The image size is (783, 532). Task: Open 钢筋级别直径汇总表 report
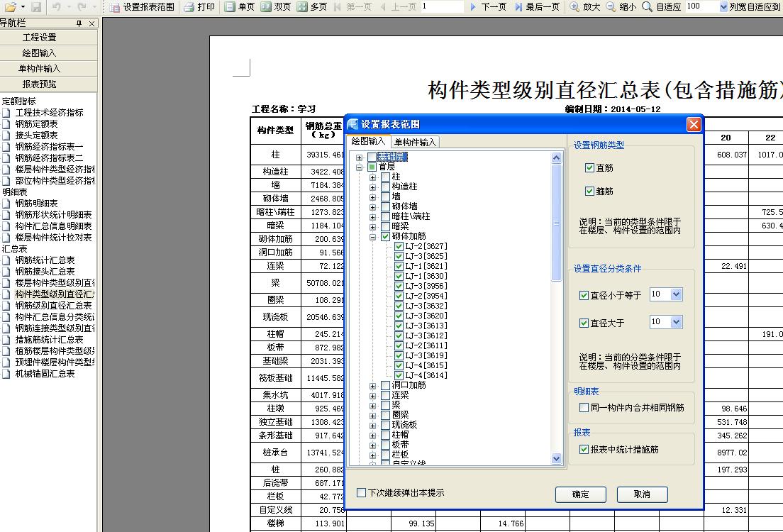[x=53, y=305]
